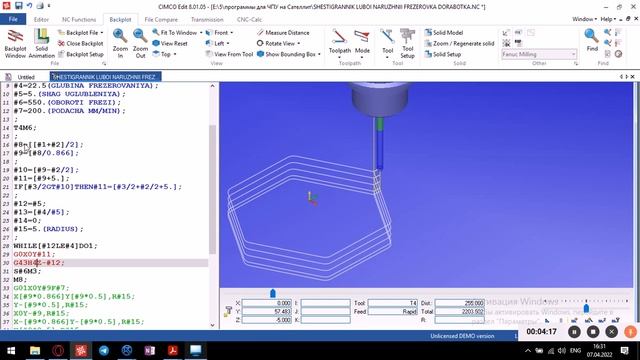This screenshot has height=360, width=640.
Task: Switch to the NC Functions tab
Action: coord(79,19)
